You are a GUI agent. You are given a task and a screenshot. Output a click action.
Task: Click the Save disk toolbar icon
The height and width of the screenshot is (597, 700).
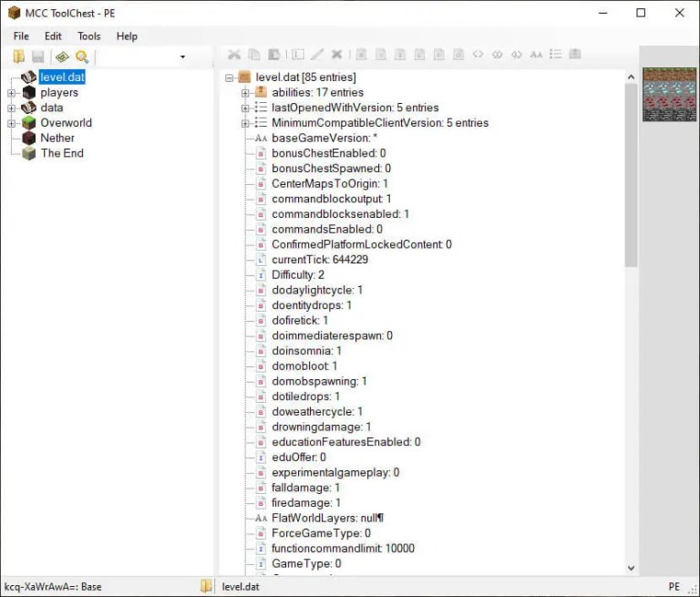click(38, 57)
